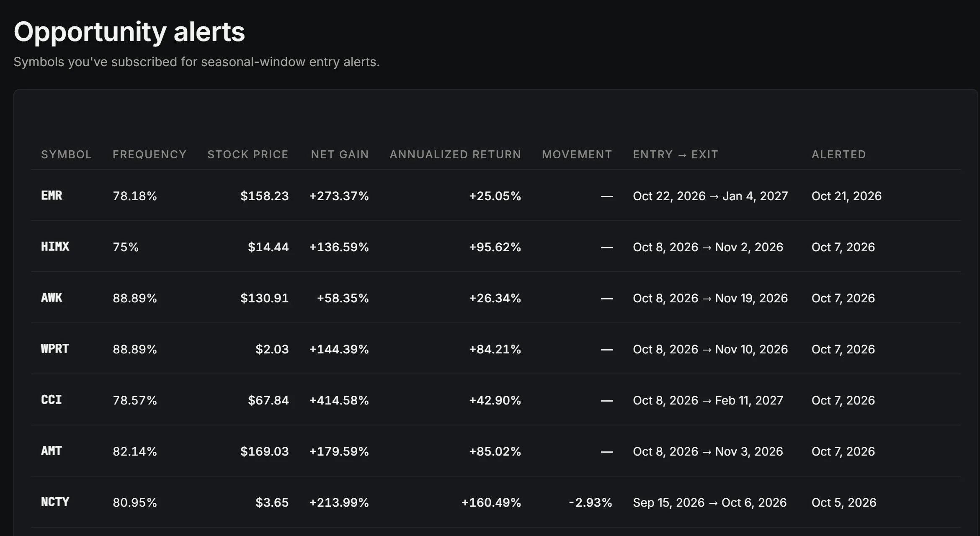Screen dimensions: 980x536
Task: Click AMT stock price $169.03
Action: tap(264, 451)
